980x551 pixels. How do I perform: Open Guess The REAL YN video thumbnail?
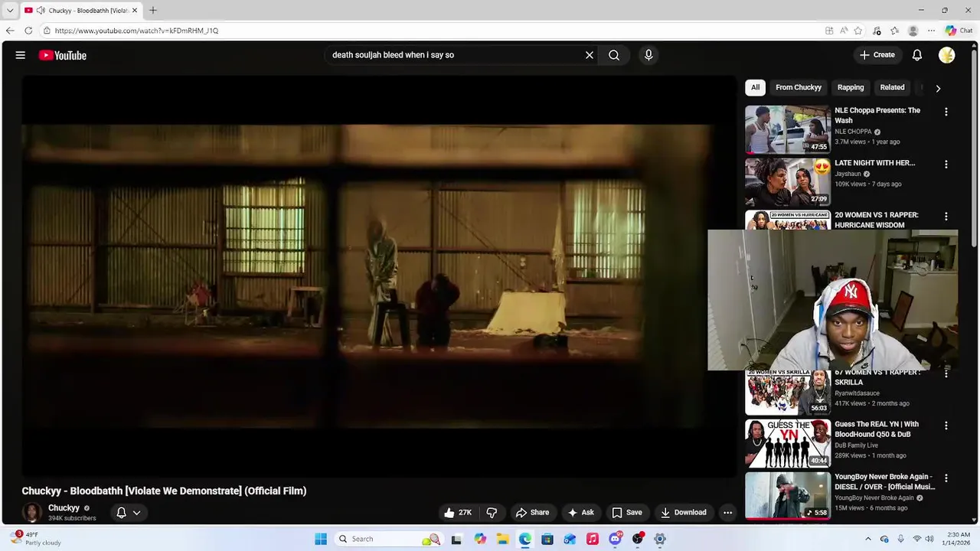point(788,443)
